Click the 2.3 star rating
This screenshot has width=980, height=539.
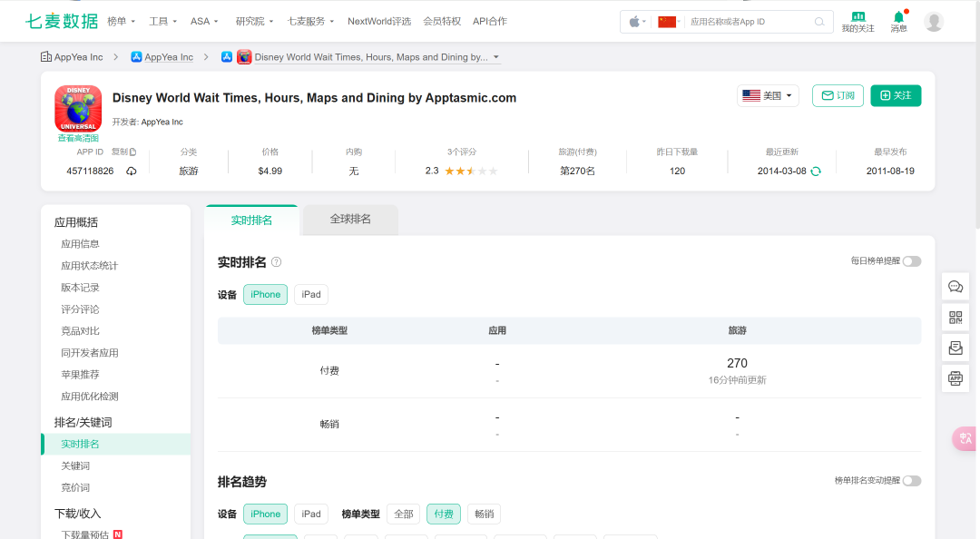pyautogui.click(x=461, y=171)
